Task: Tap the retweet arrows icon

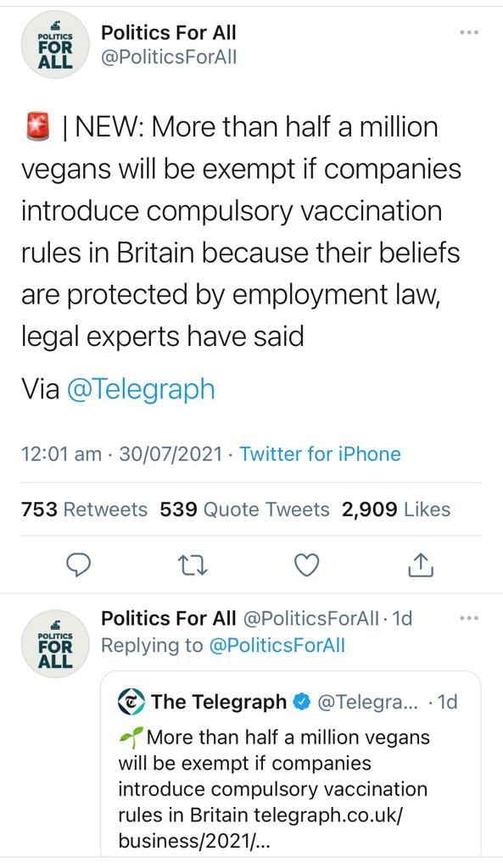Action: 192,565
